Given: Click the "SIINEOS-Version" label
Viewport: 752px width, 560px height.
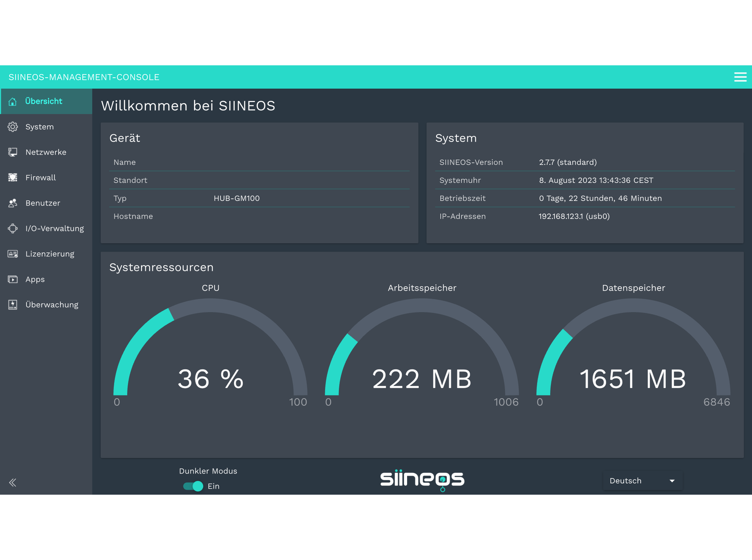Looking at the screenshot, I should pyautogui.click(x=471, y=162).
